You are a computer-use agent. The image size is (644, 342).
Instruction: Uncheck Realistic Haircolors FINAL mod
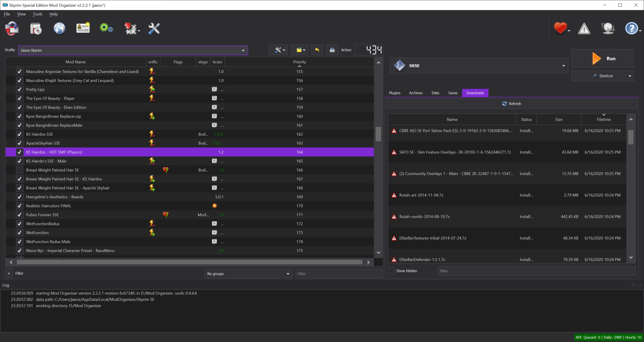click(x=20, y=206)
